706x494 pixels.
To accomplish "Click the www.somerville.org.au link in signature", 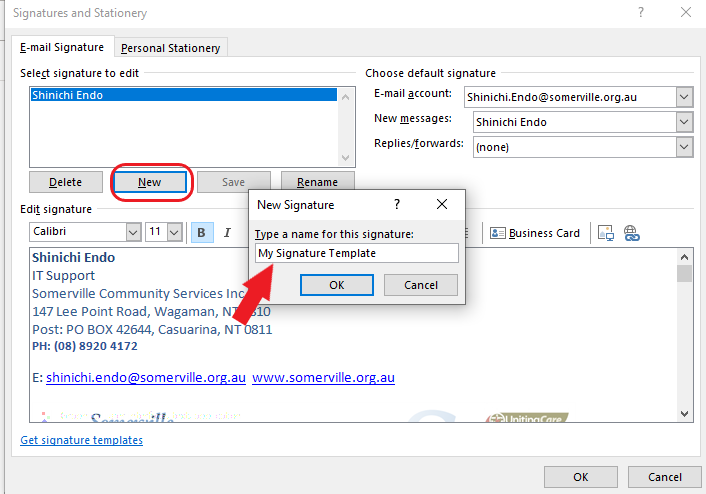I will pos(323,377).
